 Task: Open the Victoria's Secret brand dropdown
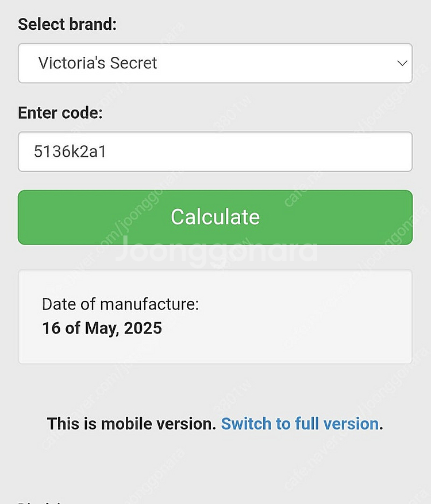(x=215, y=63)
